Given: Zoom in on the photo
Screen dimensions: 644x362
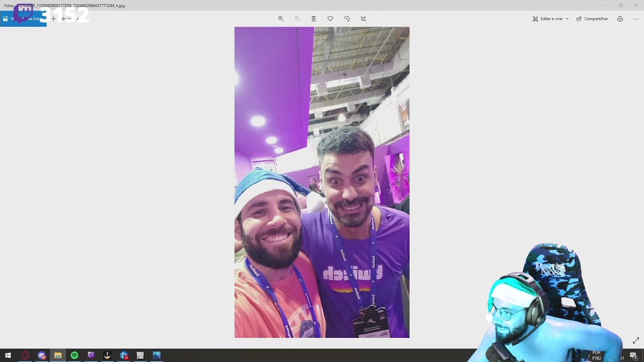Looking at the screenshot, I should tap(281, 19).
